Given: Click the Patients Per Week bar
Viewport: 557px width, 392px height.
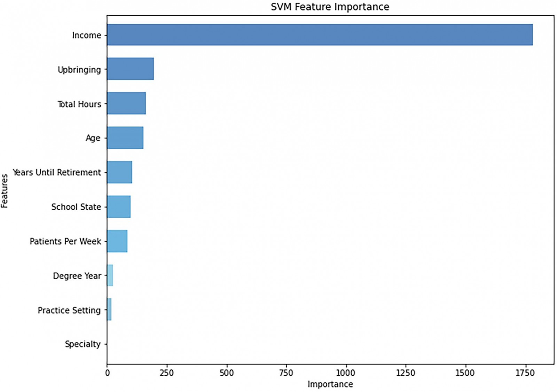Looking at the screenshot, I should [x=117, y=241].
